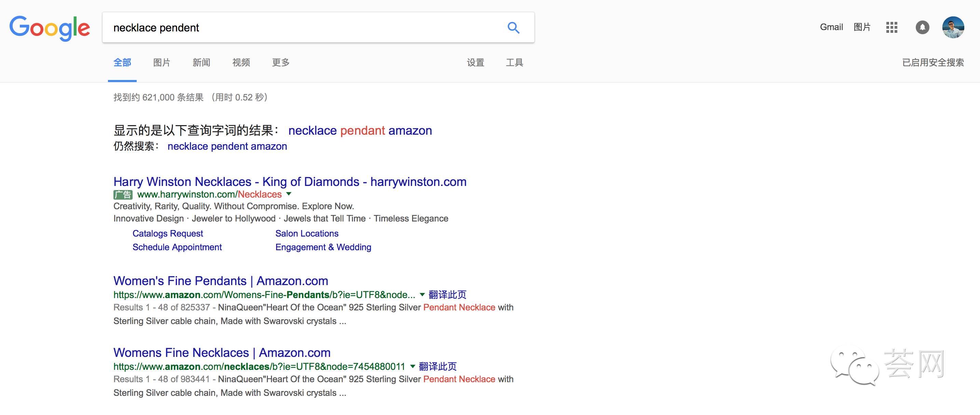Open the account profile picture
This screenshot has width=980, height=415.
953,27
